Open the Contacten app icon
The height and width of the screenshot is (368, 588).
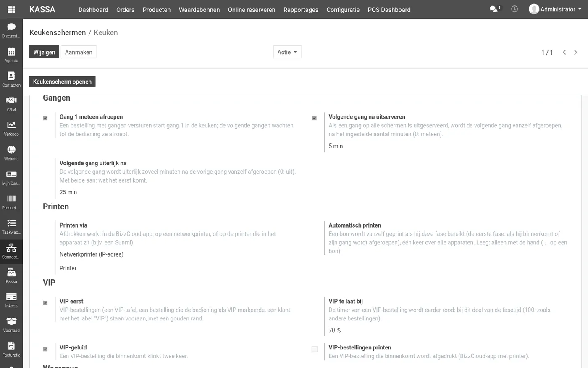point(11,79)
